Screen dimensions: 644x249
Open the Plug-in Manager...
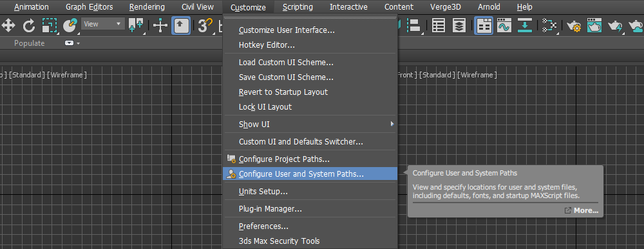click(310, 208)
